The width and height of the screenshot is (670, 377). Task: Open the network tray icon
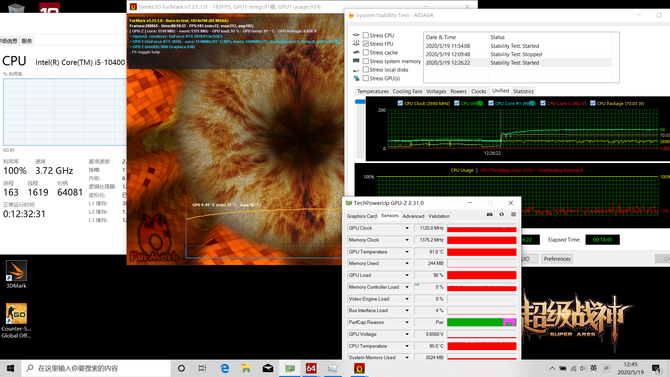tap(573, 368)
